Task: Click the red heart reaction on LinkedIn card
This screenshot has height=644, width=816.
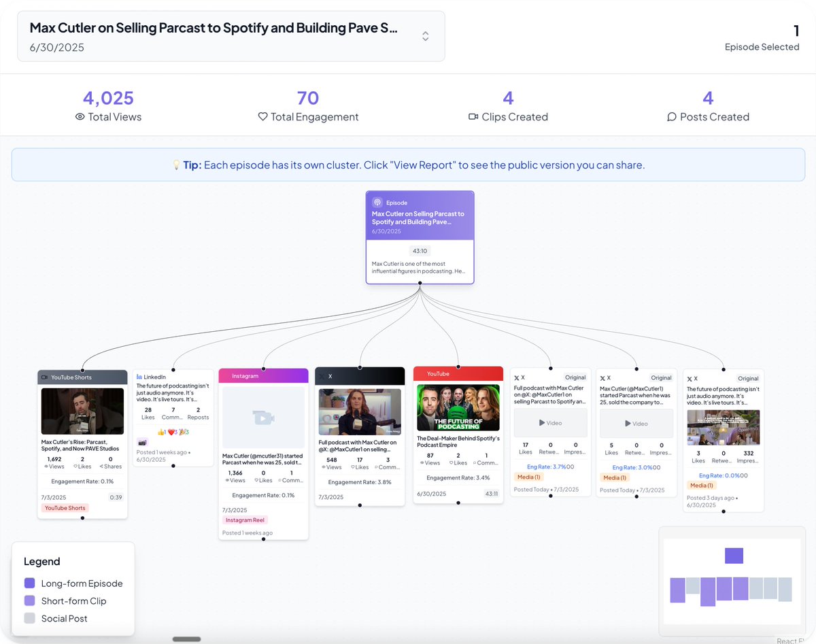Action: coord(171,432)
